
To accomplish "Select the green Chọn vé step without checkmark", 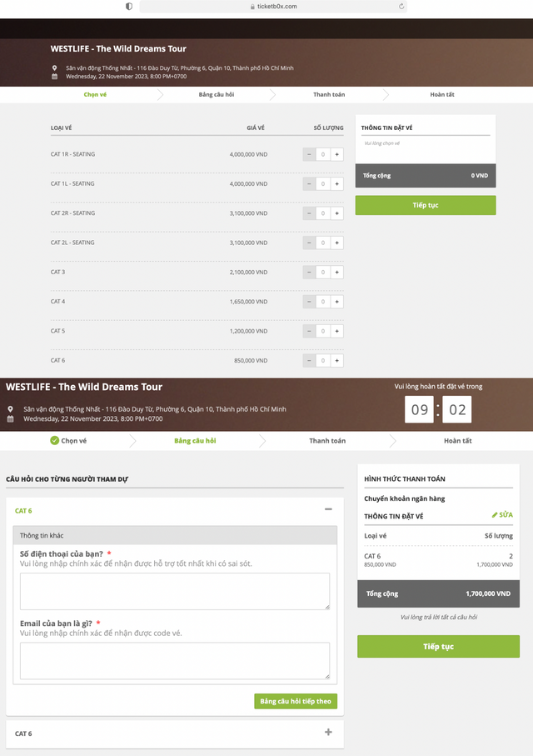I will 95,94.
